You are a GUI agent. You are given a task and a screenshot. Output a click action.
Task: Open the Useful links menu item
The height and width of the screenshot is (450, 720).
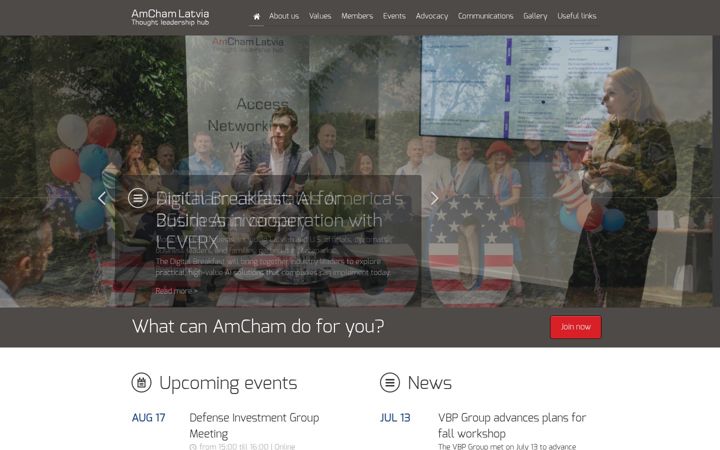577,16
